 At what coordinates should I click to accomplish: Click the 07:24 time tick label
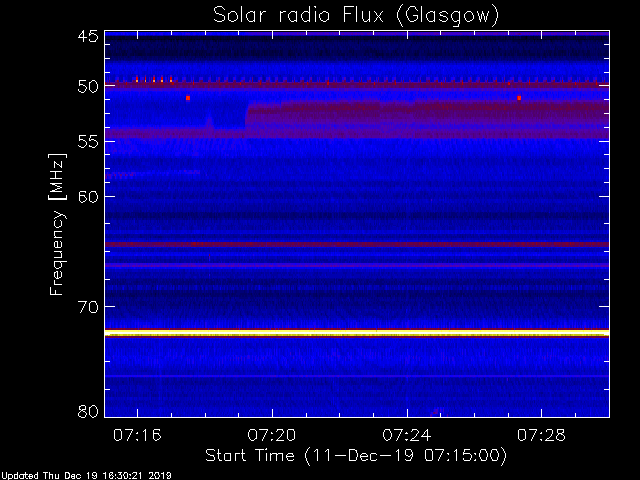point(407,435)
